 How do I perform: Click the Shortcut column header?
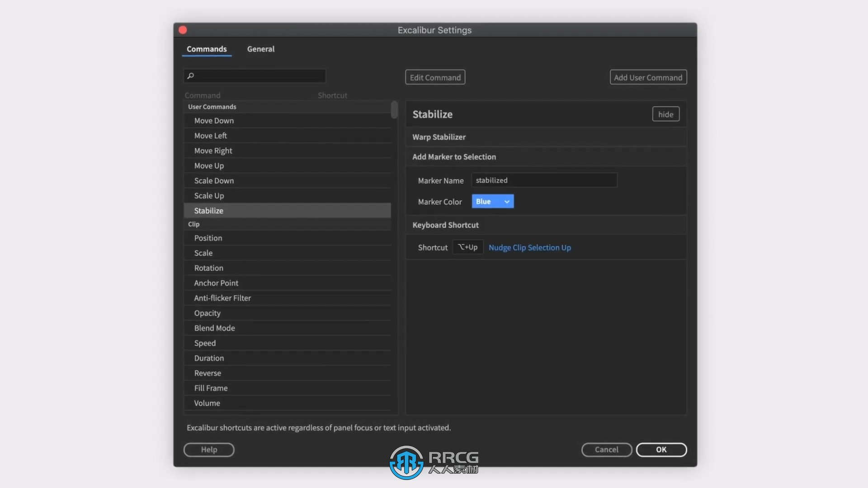click(332, 95)
